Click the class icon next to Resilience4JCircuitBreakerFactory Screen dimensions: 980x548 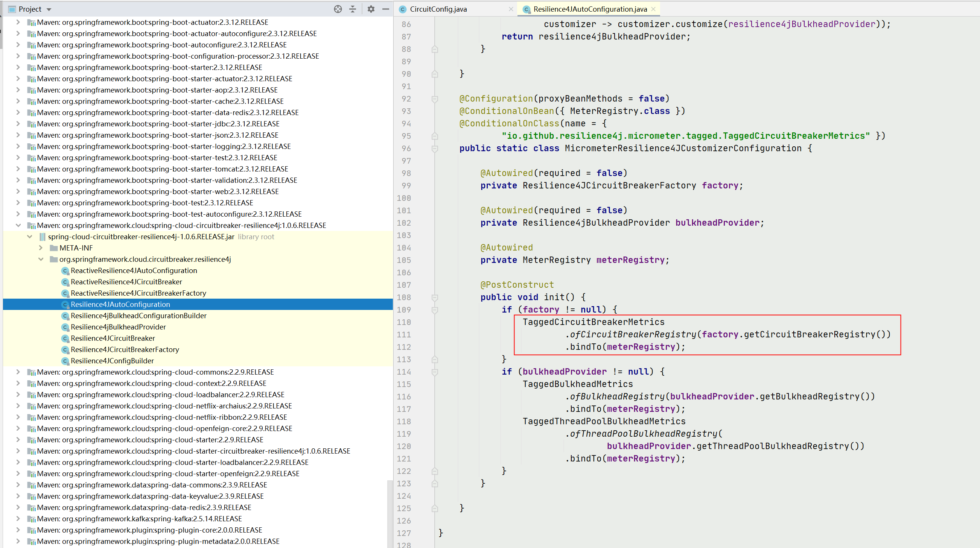65,349
